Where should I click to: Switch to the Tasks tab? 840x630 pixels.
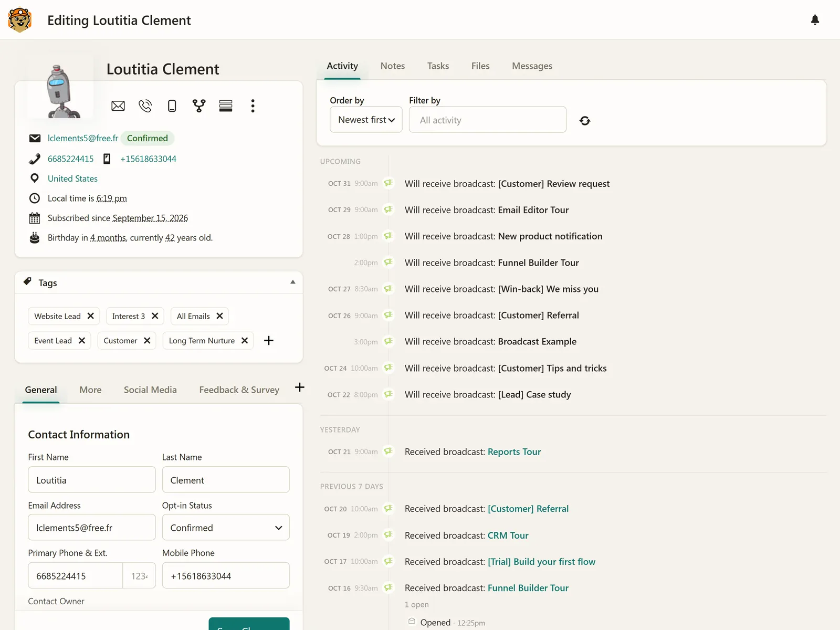pyautogui.click(x=438, y=66)
